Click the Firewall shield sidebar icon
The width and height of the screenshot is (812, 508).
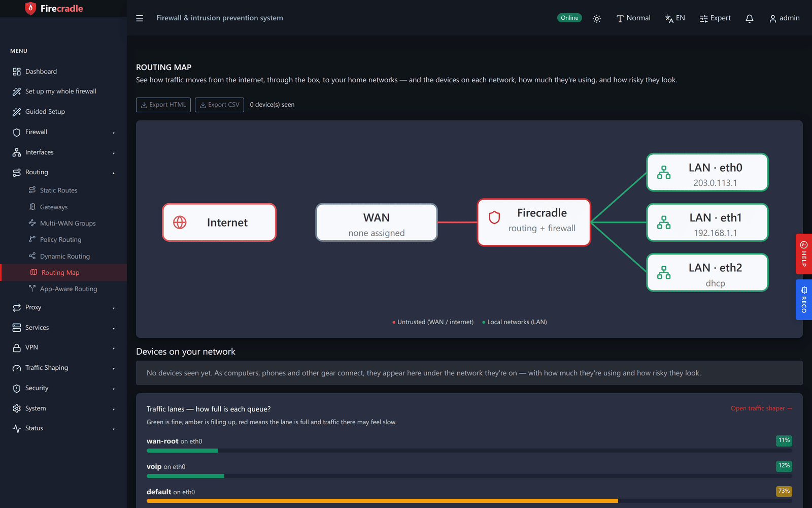point(17,132)
